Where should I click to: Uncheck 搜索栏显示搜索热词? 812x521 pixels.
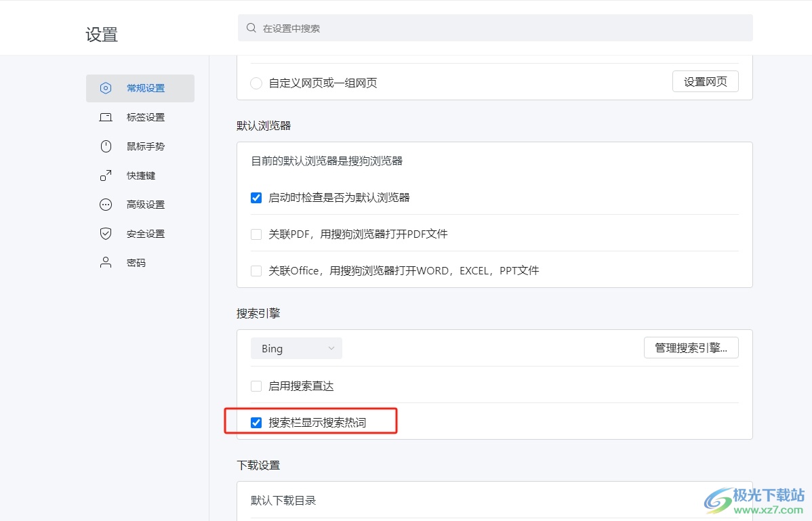pyautogui.click(x=256, y=423)
